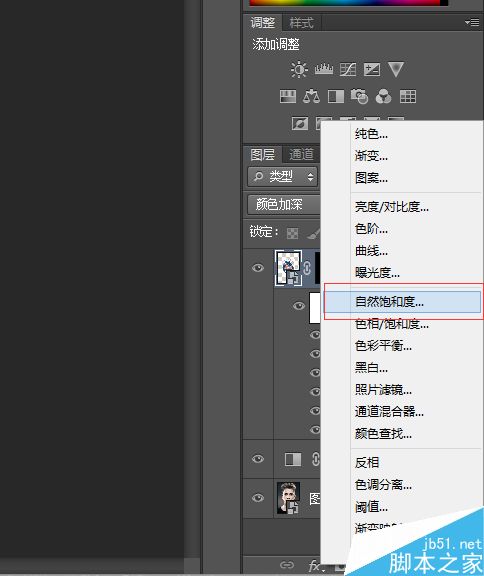The image size is (484, 576).
Task: Switch to the 调整 tab
Action: coord(263,23)
